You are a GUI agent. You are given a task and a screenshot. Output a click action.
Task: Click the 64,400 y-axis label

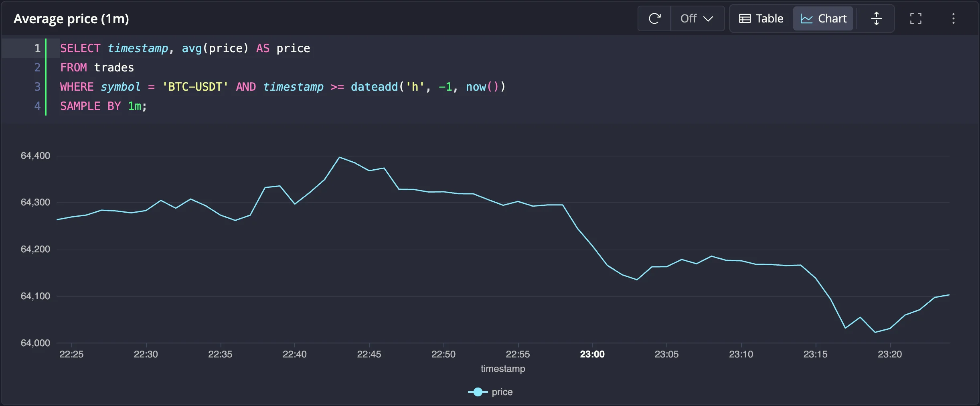[x=35, y=156]
